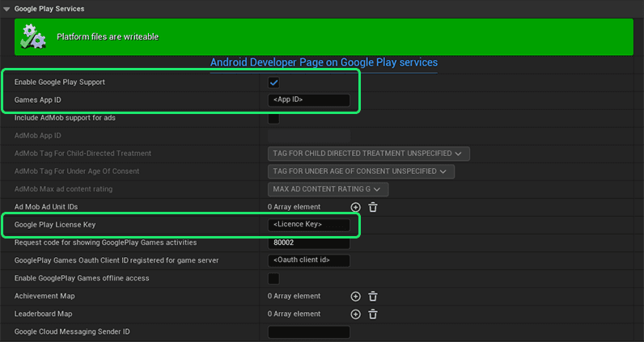
Task: Select the Games App ID label
Action: pos(38,99)
